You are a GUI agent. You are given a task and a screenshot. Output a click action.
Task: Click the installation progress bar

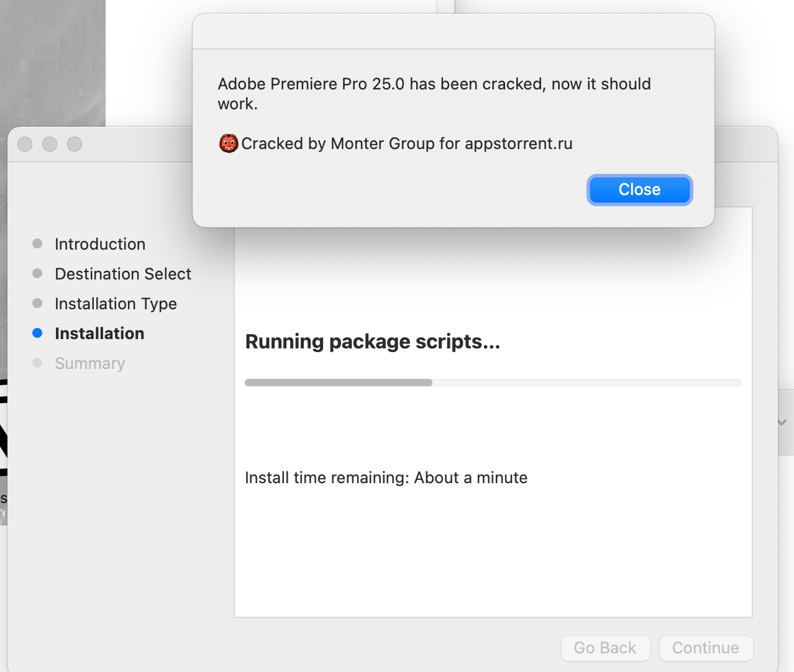(493, 383)
